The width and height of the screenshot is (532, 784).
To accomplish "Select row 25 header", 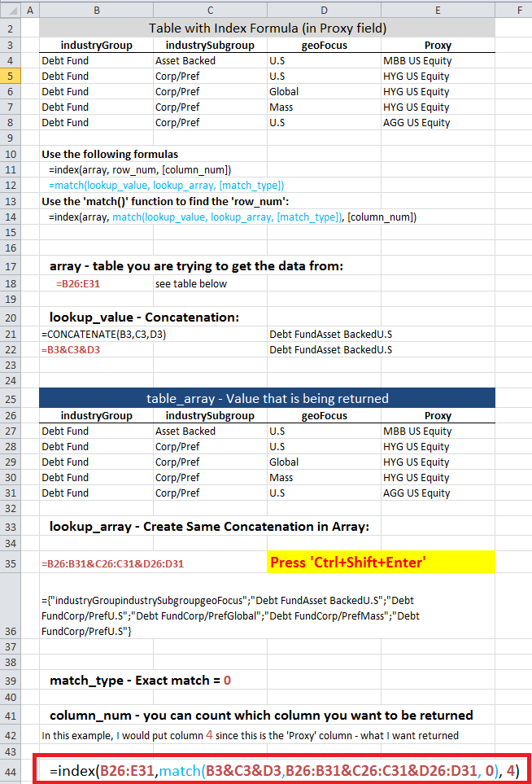I will point(10,399).
